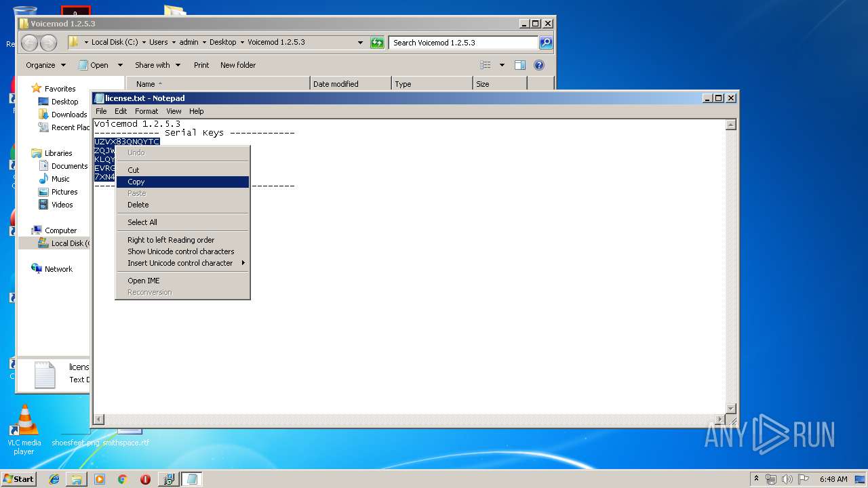The image size is (868, 488).
Task: Open Opera browser from taskbar
Action: click(x=145, y=479)
